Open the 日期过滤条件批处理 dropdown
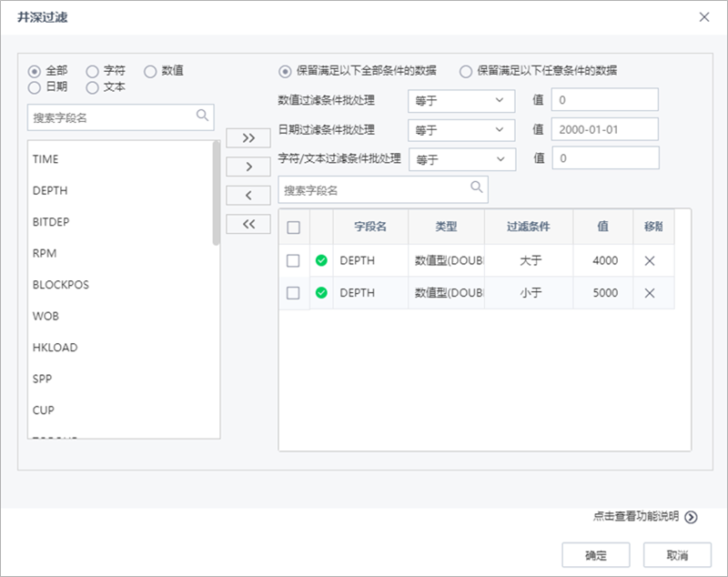Screen dimensions: 728x577 pyautogui.click(x=460, y=129)
